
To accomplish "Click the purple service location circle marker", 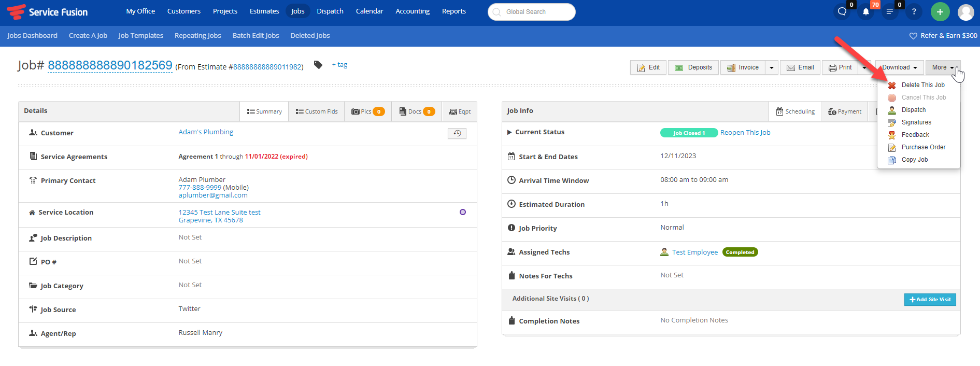I will [x=462, y=212].
